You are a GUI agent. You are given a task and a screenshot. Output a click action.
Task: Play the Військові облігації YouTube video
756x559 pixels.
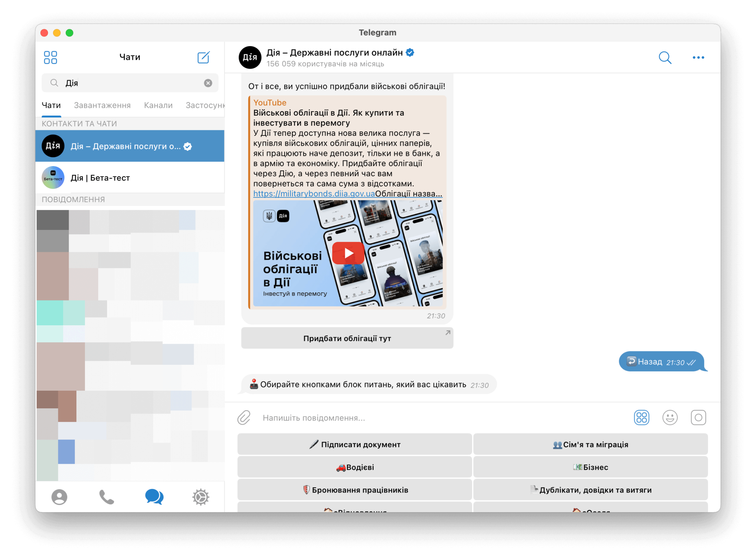click(x=348, y=253)
